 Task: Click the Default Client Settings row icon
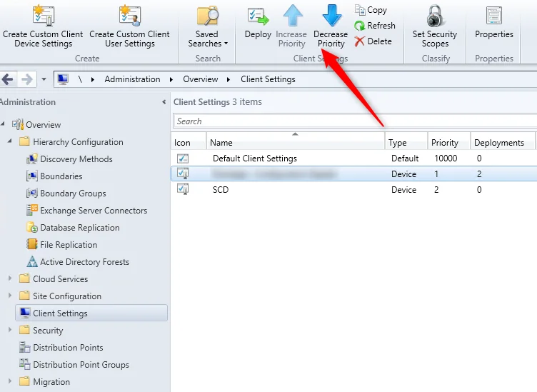pyautogui.click(x=183, y=159)
